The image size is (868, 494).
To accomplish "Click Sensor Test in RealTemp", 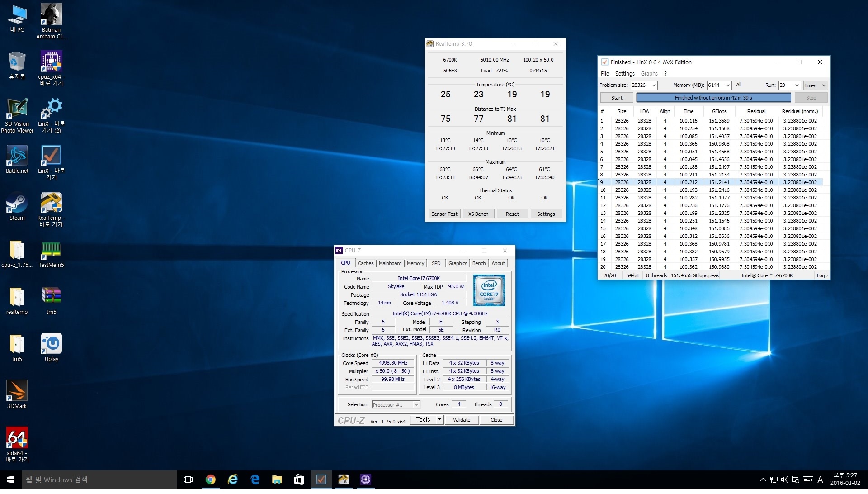I will point(444,214).
